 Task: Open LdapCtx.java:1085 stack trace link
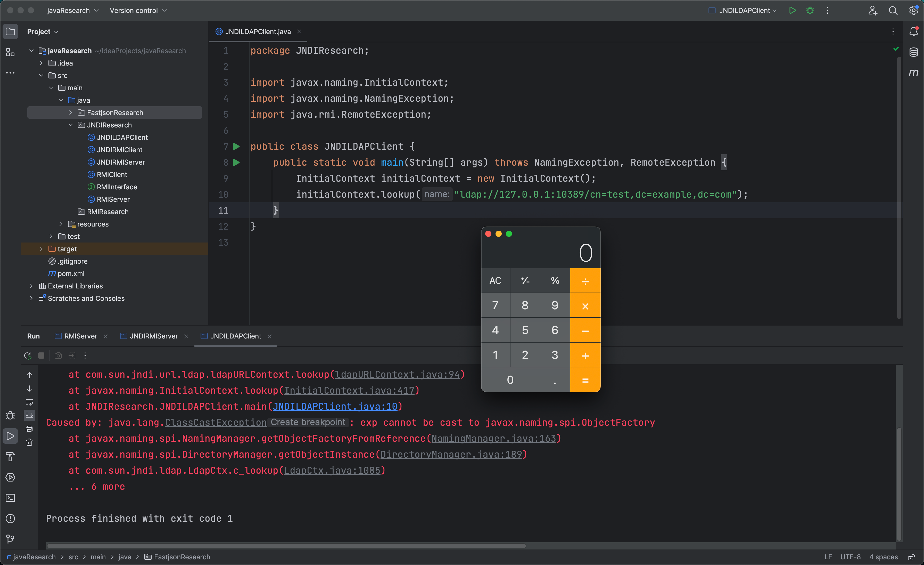(x=332, y=471)
